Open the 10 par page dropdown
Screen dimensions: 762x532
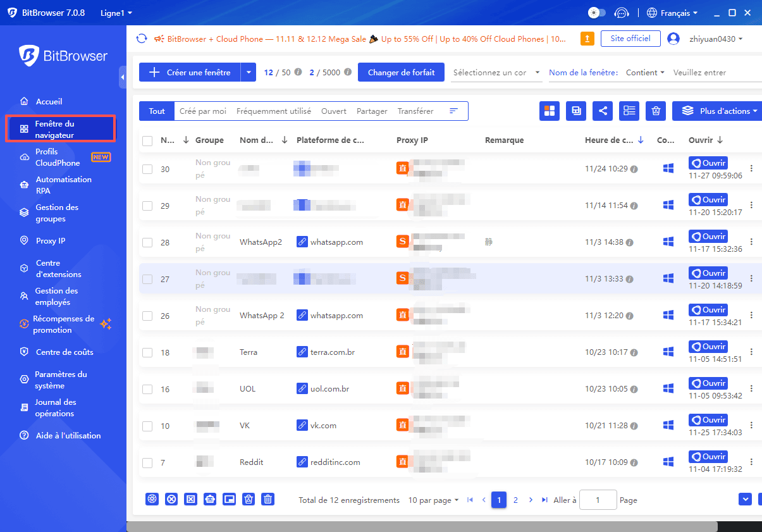433,500
